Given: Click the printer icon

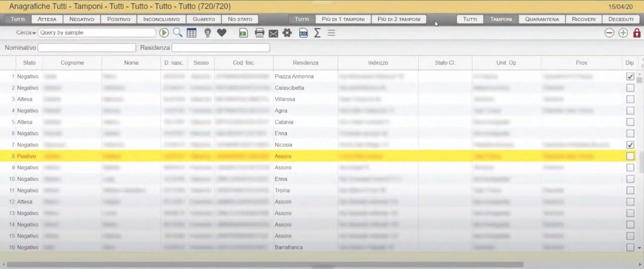Looking at the screenshot, I should click(x=259, y=33).
